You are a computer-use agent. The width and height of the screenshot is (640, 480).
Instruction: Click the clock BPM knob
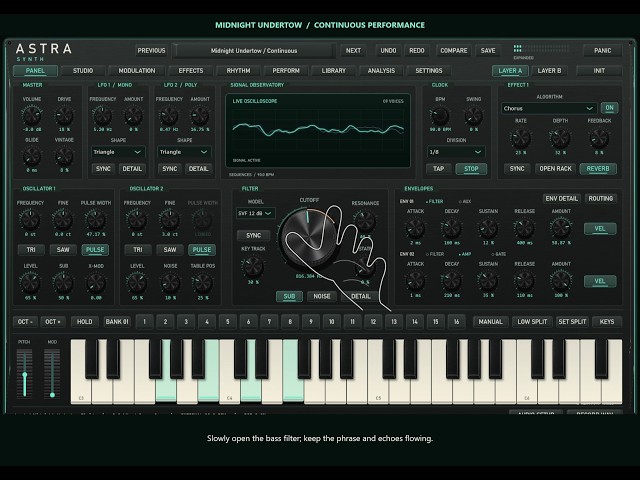440,116
